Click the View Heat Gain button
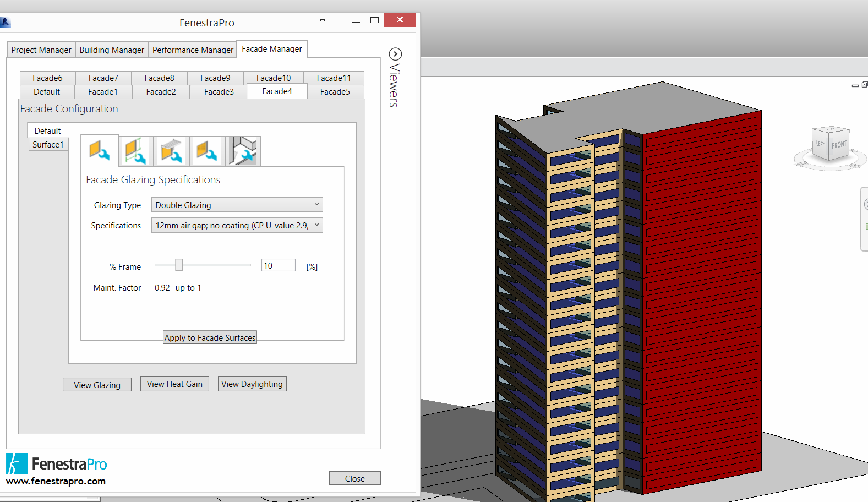 174,384
